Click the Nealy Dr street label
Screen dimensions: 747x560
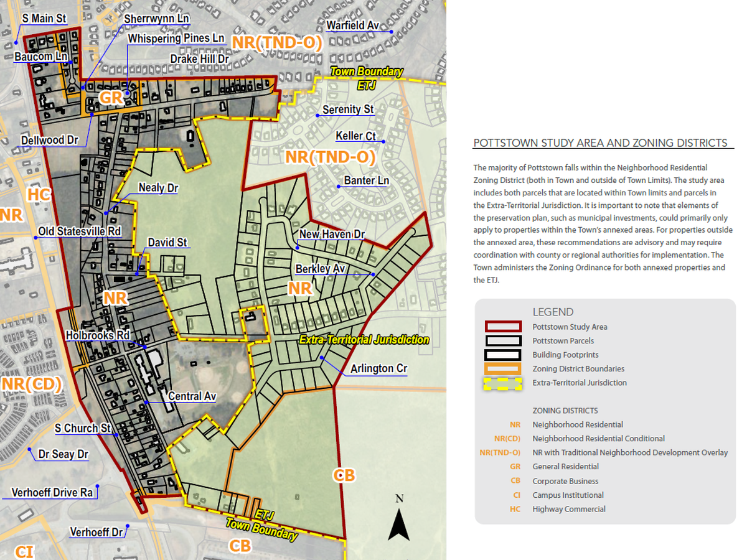158,188
